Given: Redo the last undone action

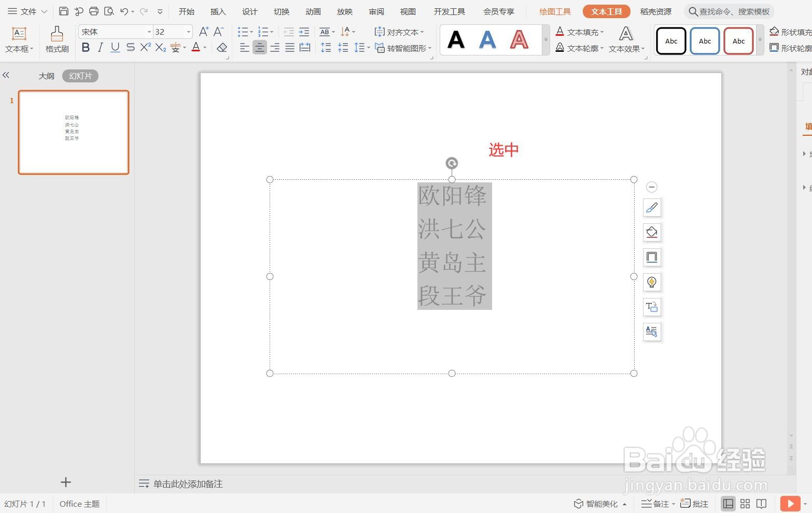Looking at the screenshot, I should 144,11.
